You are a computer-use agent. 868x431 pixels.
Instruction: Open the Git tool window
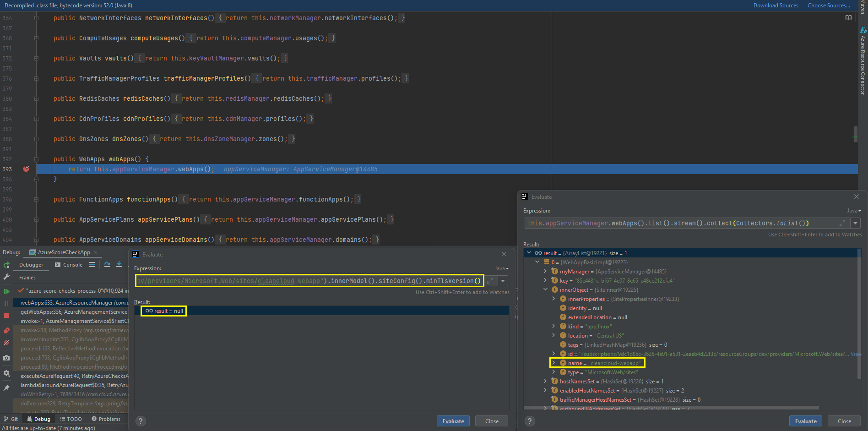11,419
